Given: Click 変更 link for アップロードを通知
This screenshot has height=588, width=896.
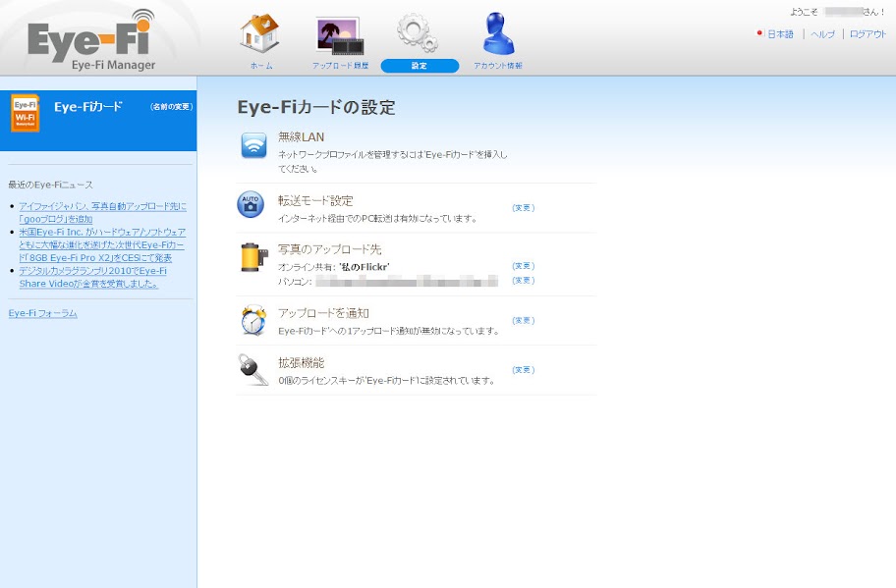Looking at the screenshot, I should click(x=523, y=321).
